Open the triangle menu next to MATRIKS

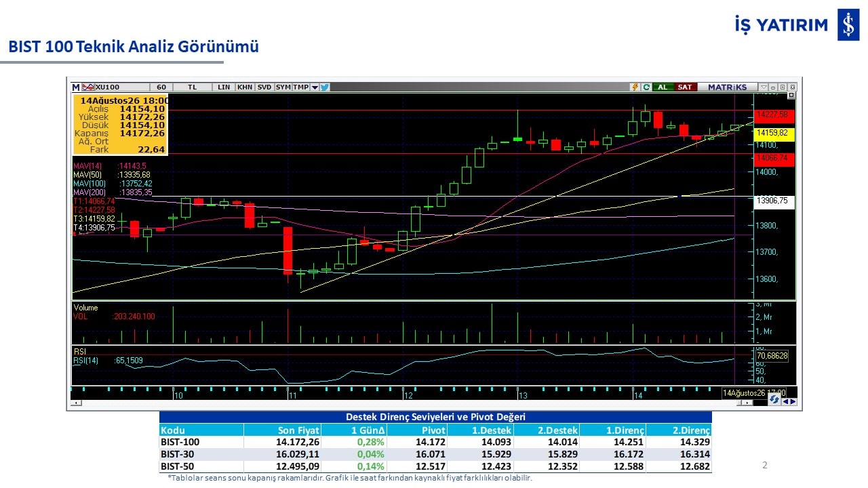[764, 87]
